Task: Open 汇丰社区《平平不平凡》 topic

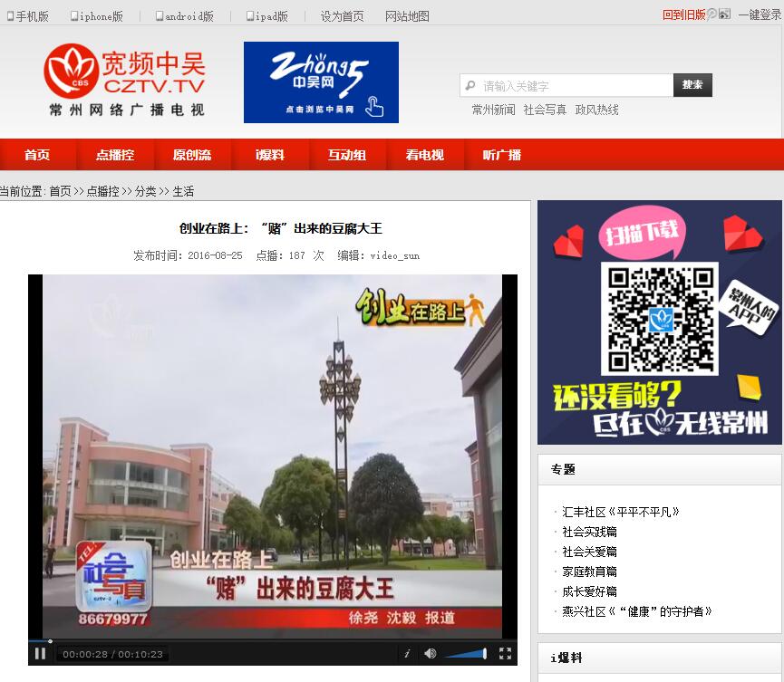Action: pos(621,512)
